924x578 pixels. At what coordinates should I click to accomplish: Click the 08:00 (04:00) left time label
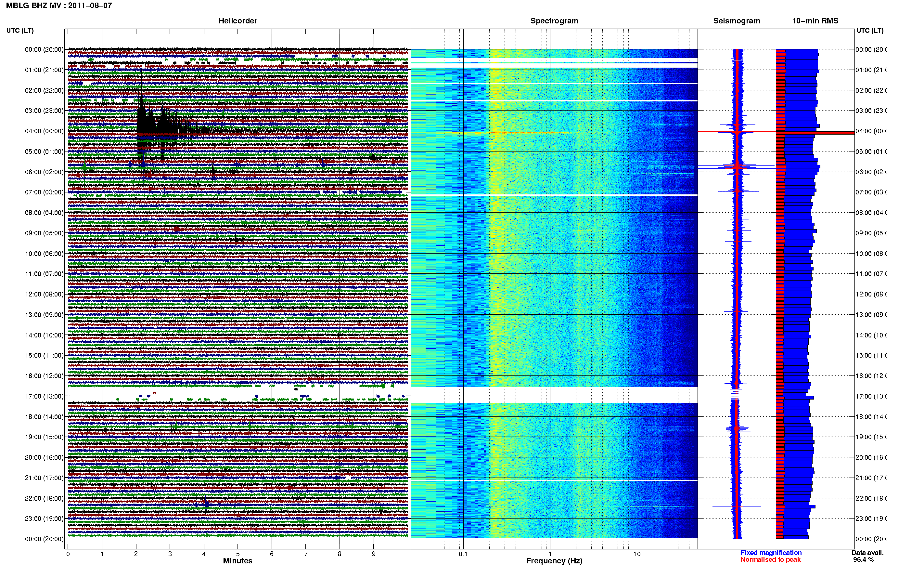pyautogui.click(x=44, y=213)
